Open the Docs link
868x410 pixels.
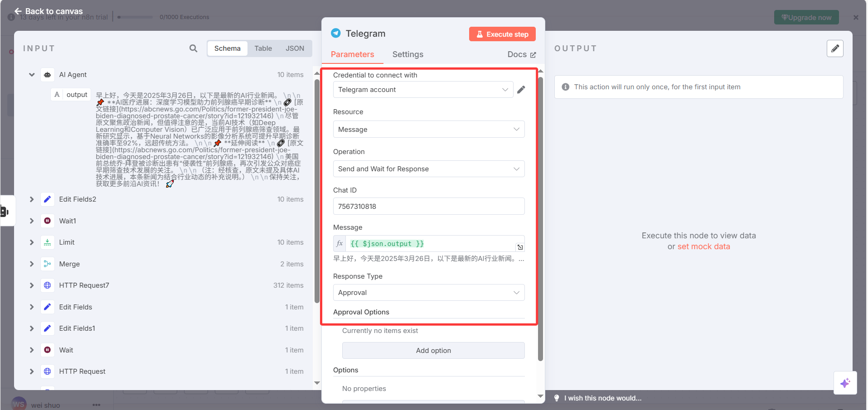pos(522,54)
